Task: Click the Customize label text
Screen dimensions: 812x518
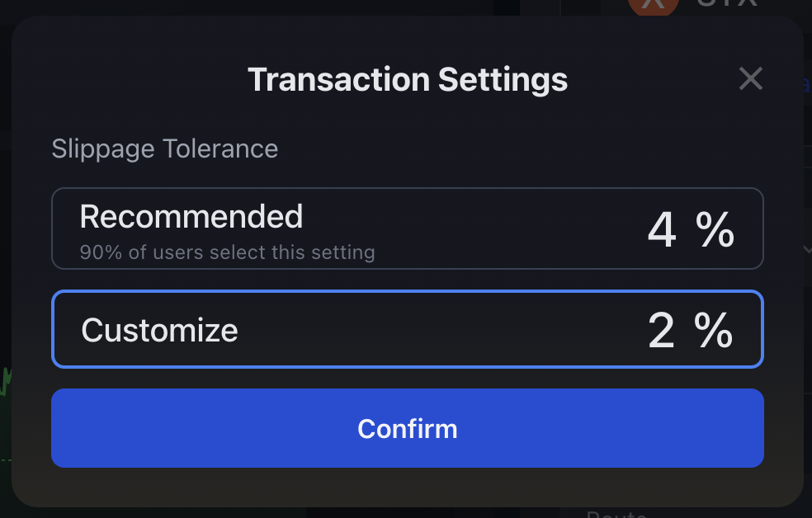Action: click(159, 330)
